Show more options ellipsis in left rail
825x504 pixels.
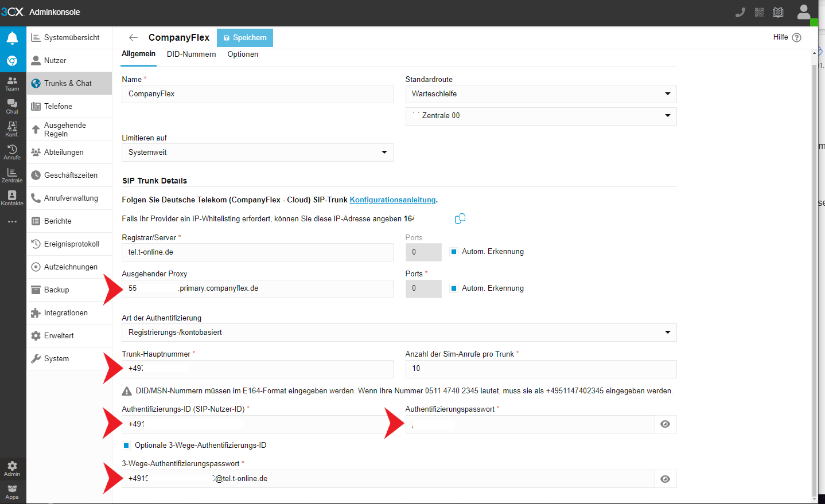[13, 221]
